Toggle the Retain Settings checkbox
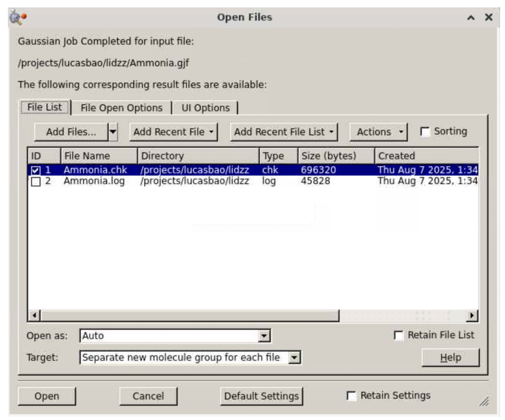This screenshot has height=420, width=505. [351, 396]
